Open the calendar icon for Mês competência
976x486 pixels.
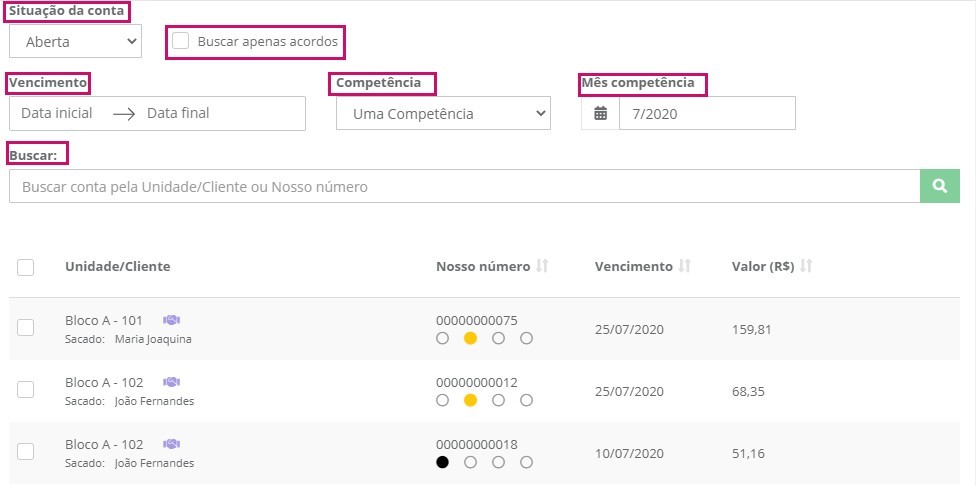[x=600, y=113]
